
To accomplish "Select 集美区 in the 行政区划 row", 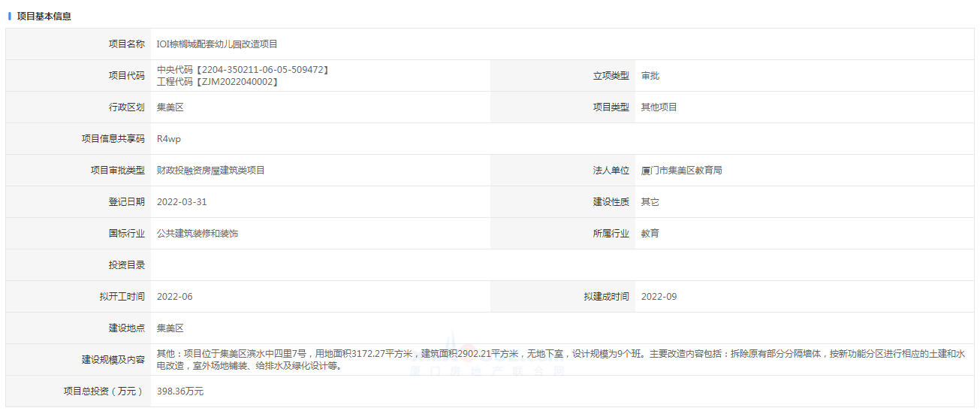I will pyautogui.click(x=170, y=107).
